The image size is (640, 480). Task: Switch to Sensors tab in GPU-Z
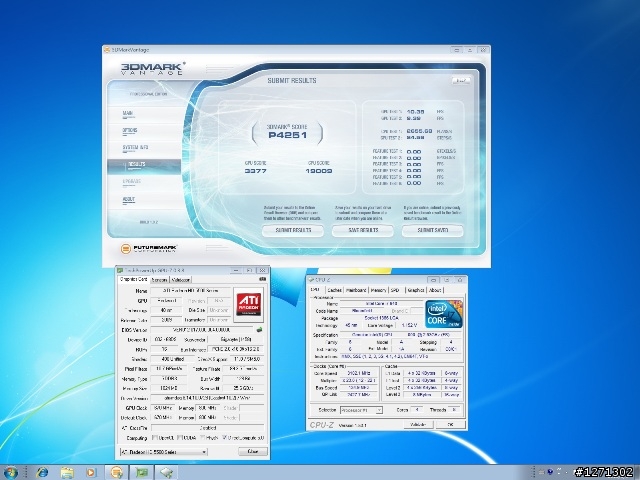tap(159, 280)
